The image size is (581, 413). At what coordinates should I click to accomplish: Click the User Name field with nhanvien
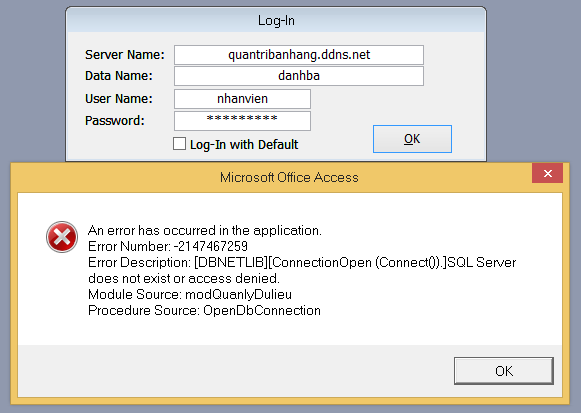[242, 99]
